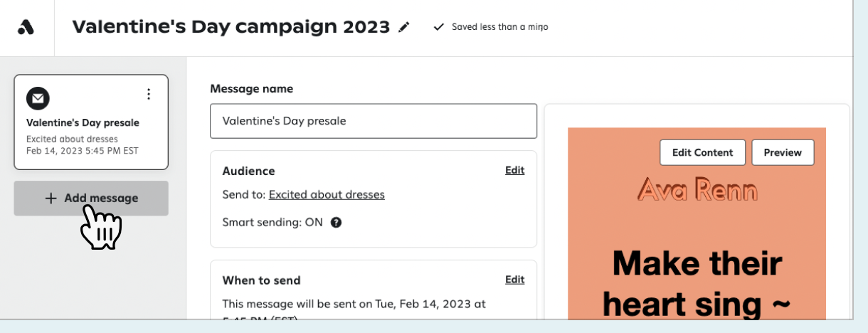Click the Smart sending help question icon
Screen dimensions: 868x333
[337, 222]
